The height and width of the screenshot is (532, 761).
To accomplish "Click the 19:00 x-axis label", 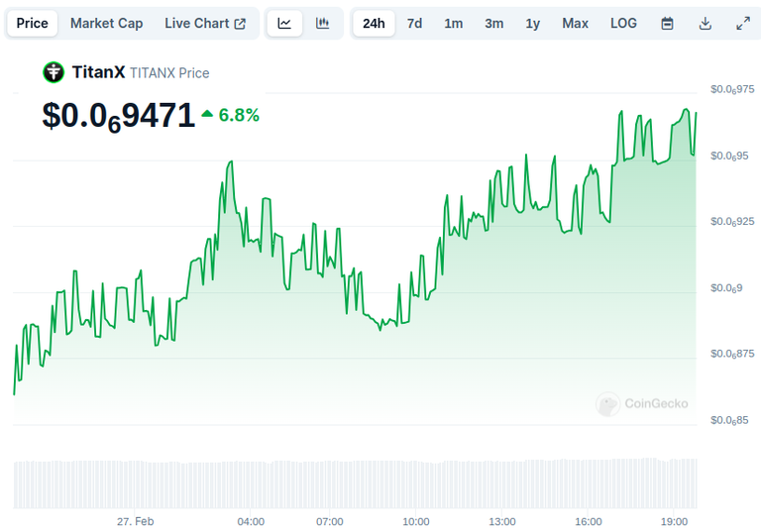I will (674, 522).
